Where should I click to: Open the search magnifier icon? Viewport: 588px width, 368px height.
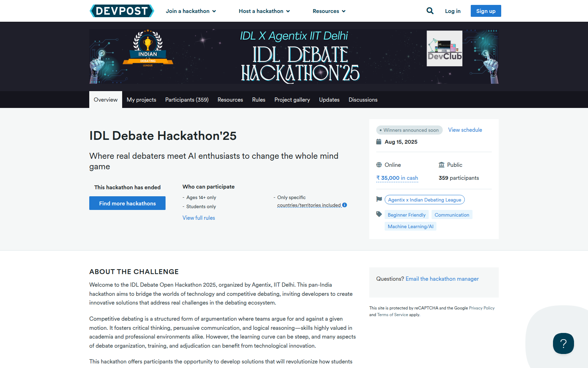430,11
